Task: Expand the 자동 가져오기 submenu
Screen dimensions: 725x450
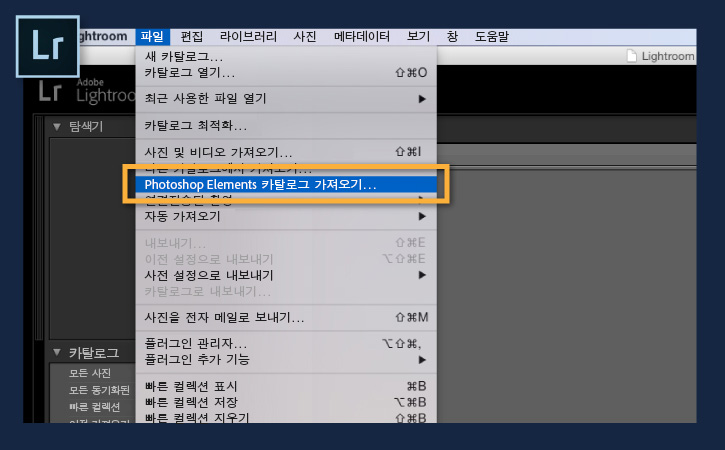Action: [286, 216]
